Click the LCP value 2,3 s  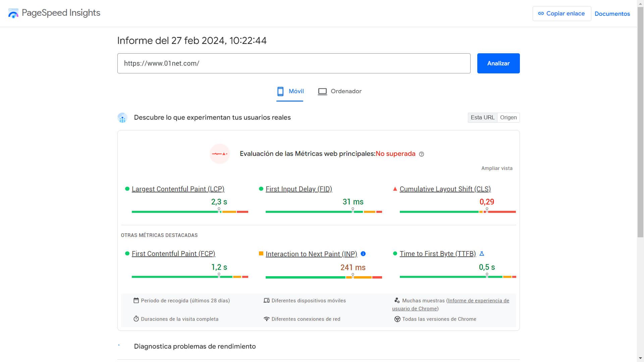click(219, 202)
